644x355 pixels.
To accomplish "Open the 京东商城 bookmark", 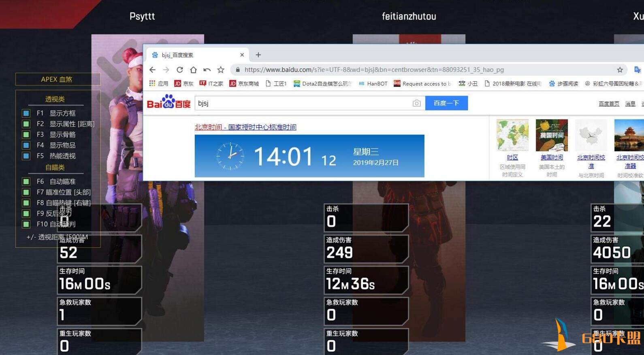I will coord(244,83).
